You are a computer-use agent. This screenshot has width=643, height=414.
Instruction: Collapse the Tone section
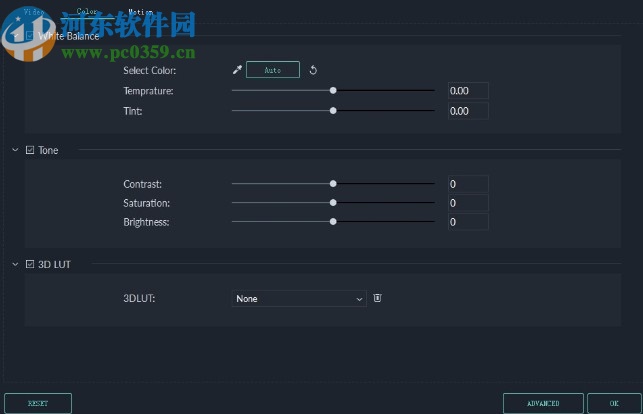[x=15, y=150]
